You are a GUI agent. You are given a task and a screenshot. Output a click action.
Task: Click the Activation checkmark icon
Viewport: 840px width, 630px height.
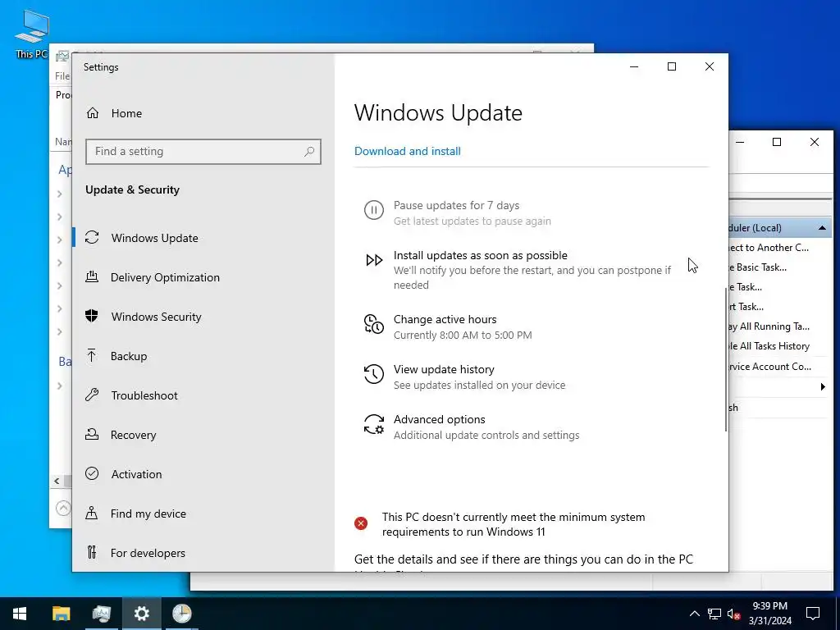92,473
